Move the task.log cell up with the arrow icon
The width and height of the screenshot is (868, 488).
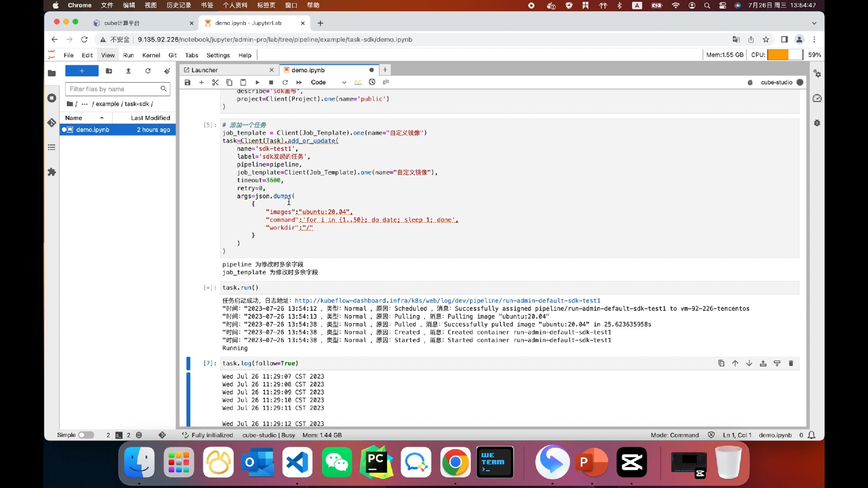point(735,363)
